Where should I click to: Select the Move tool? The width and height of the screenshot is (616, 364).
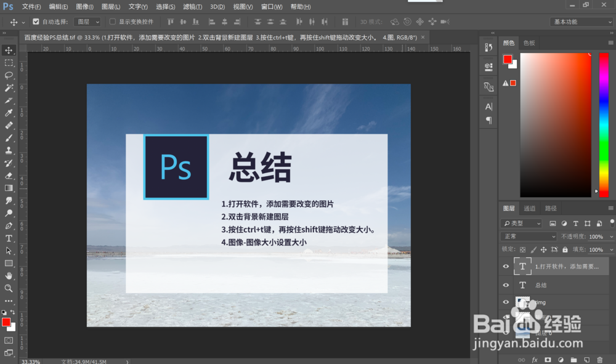click(9, 51)
